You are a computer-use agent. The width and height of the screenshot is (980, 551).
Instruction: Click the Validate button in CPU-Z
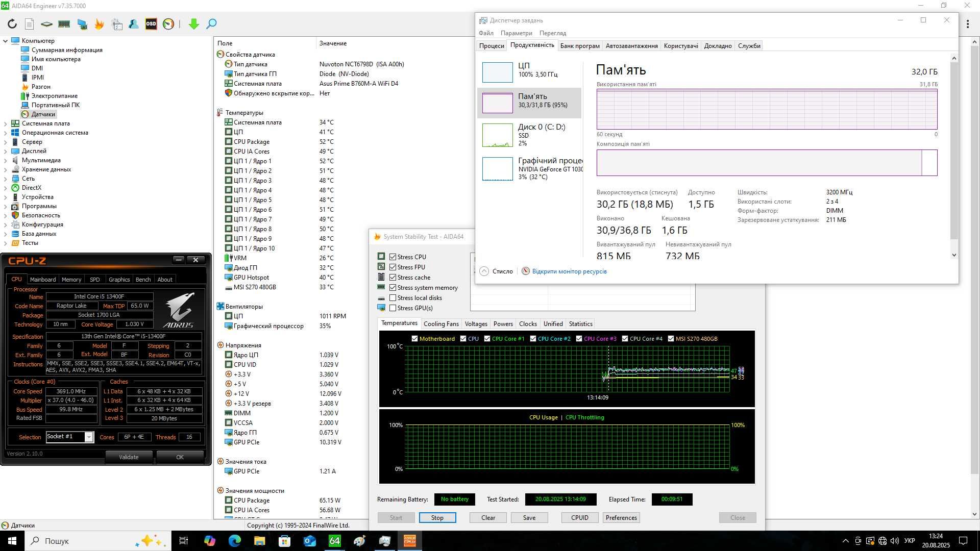click(129, 457)
